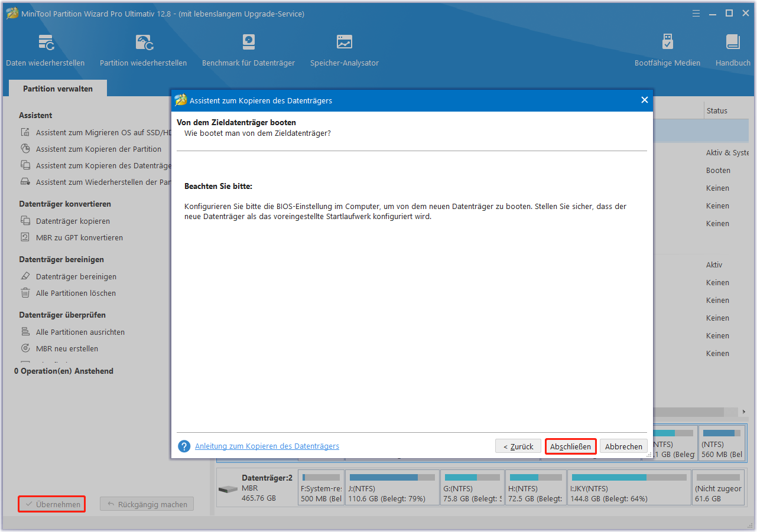
Task: Select Assistent zum Migrieren OS auf SSD/HD
Action: pyautogui.click(x=103, y=133)
